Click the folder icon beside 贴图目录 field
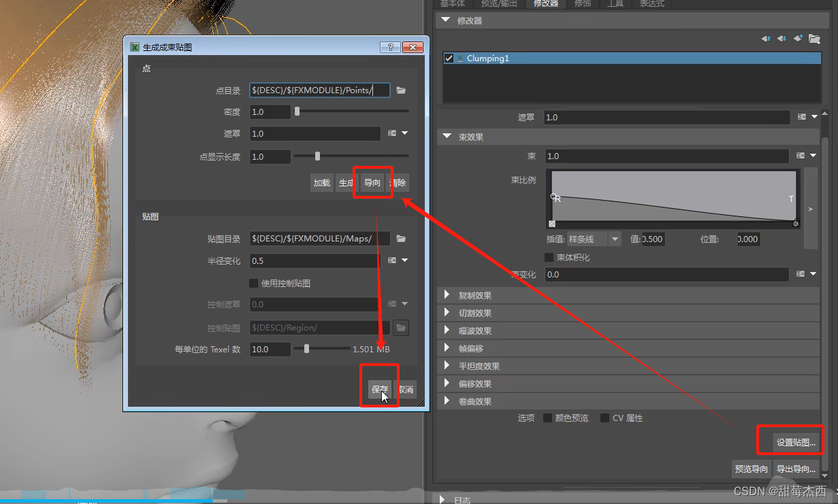 [401, 238]
